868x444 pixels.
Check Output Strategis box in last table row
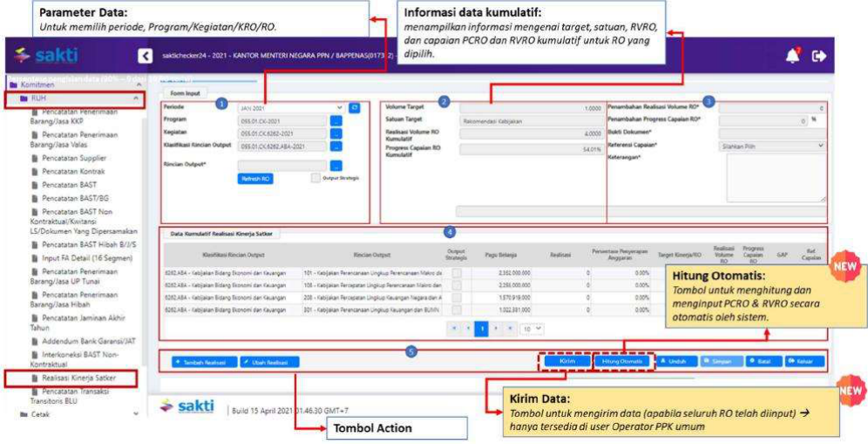457,309
